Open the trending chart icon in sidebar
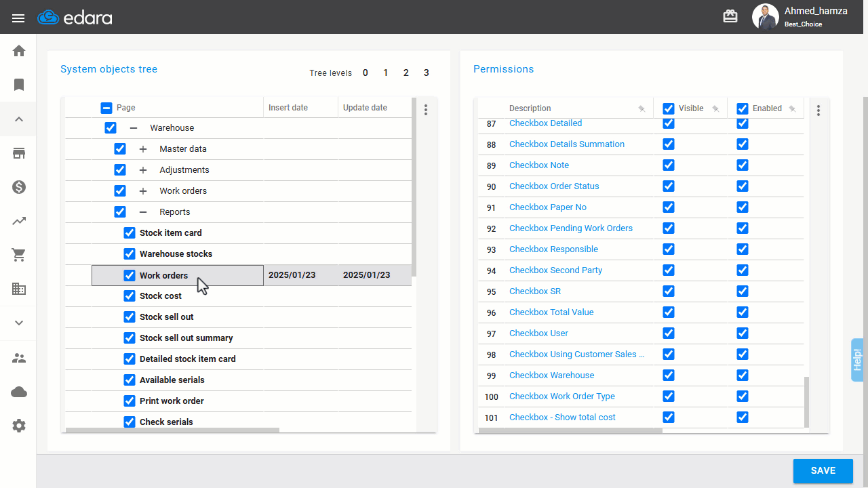Viewport: 868px width, 488px height. point(19,221)
